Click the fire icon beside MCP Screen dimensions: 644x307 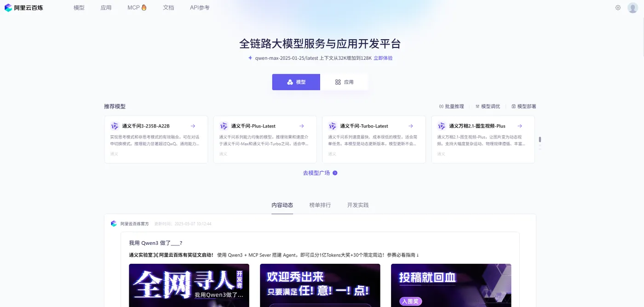(x=144, y=7)
